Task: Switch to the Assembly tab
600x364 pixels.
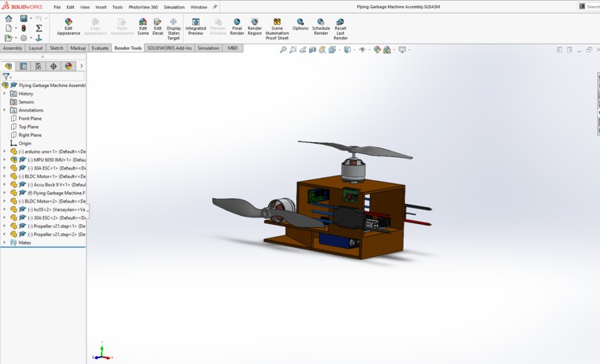Action: point(13,48)
